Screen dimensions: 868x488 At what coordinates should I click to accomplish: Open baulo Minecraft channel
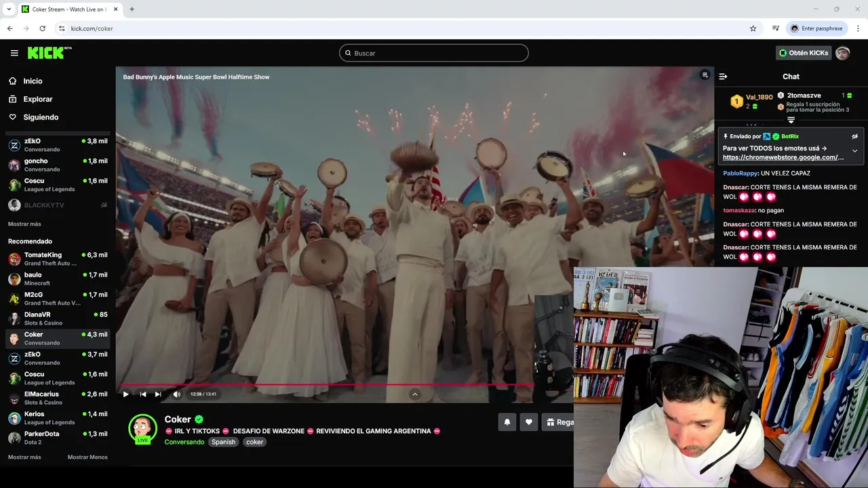[58, 279]
